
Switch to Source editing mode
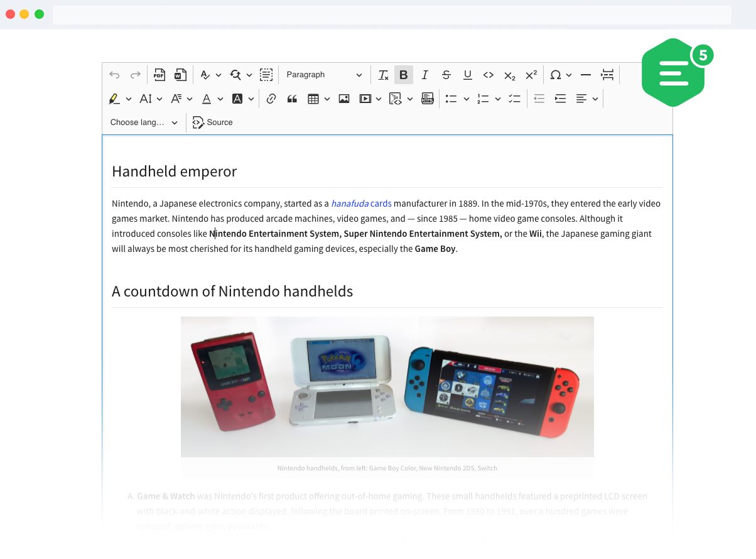tap(212, 122)
